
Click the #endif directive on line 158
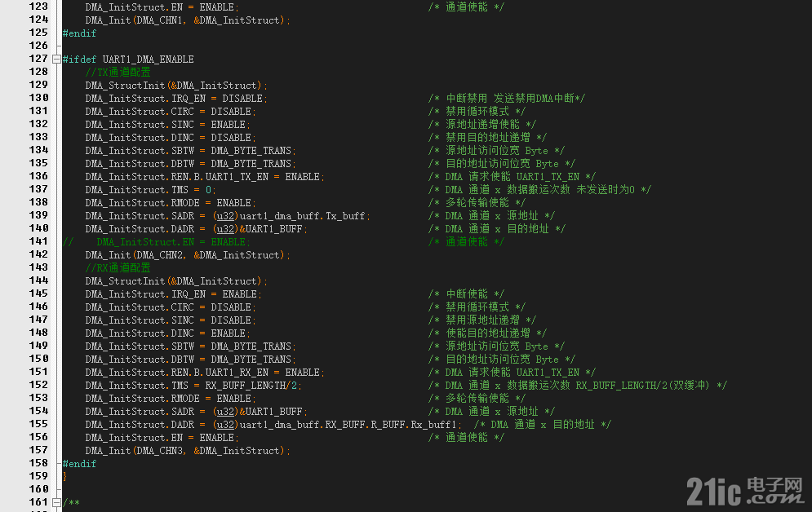[x=79, y=464]
